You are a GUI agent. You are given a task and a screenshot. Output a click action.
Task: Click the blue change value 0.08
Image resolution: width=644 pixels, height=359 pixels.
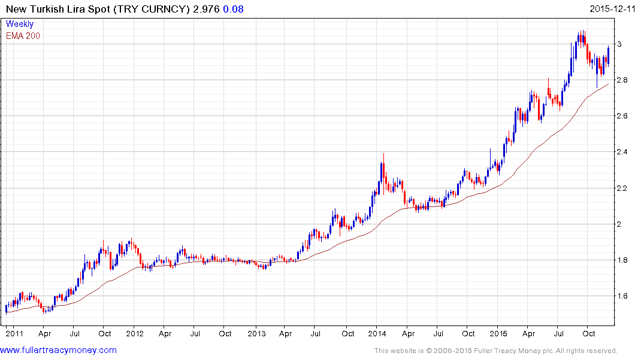[233, 9]
